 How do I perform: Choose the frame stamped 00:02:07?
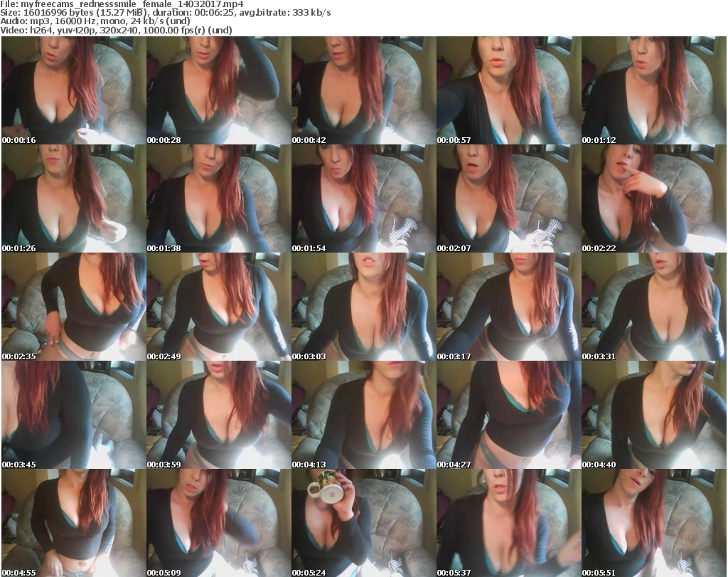509,198
